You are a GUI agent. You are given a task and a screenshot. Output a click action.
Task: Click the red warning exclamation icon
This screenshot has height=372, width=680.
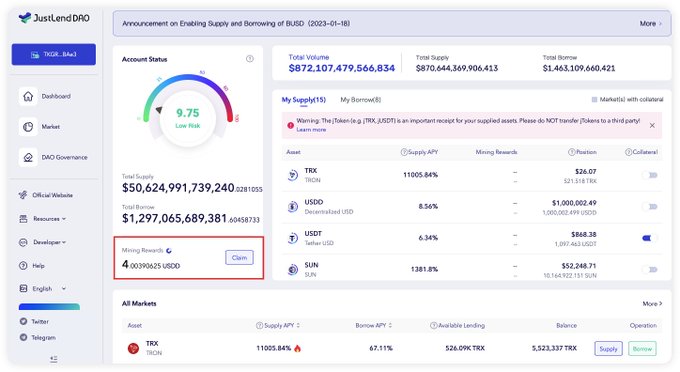click(291, 125)
